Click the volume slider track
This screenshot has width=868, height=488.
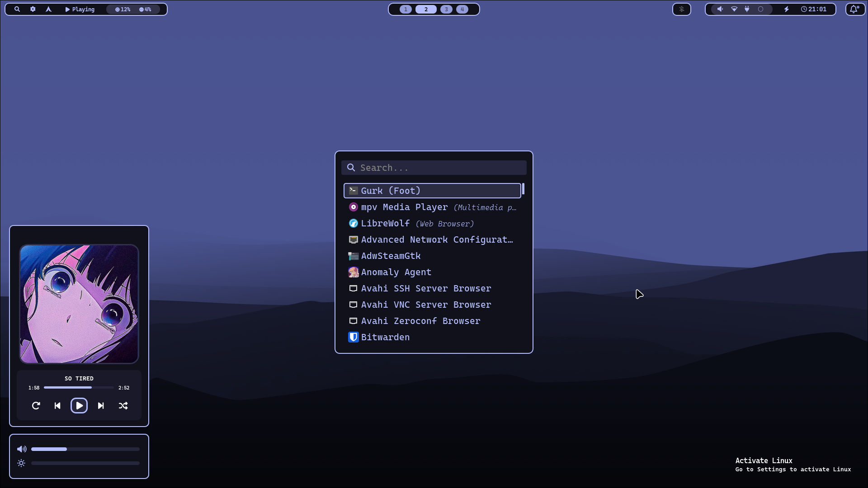(x=85, y=449)
